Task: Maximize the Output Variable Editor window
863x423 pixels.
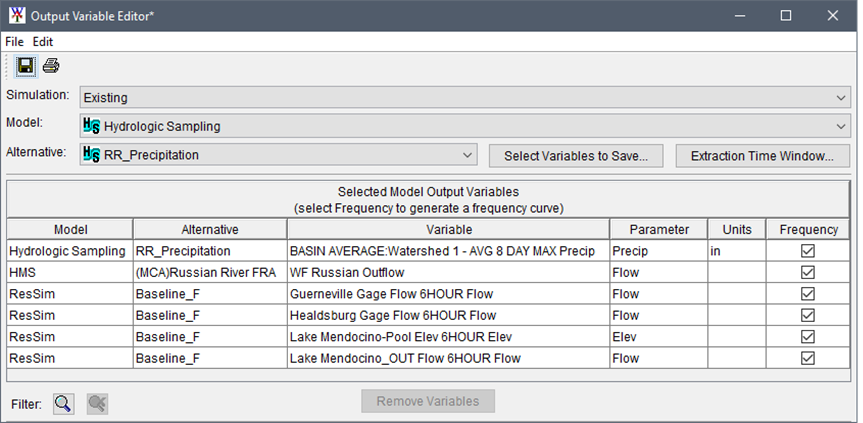Action: coord(786,15)
